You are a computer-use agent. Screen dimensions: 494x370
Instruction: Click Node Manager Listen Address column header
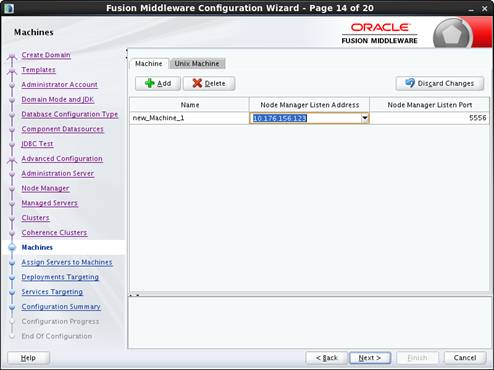309,105
